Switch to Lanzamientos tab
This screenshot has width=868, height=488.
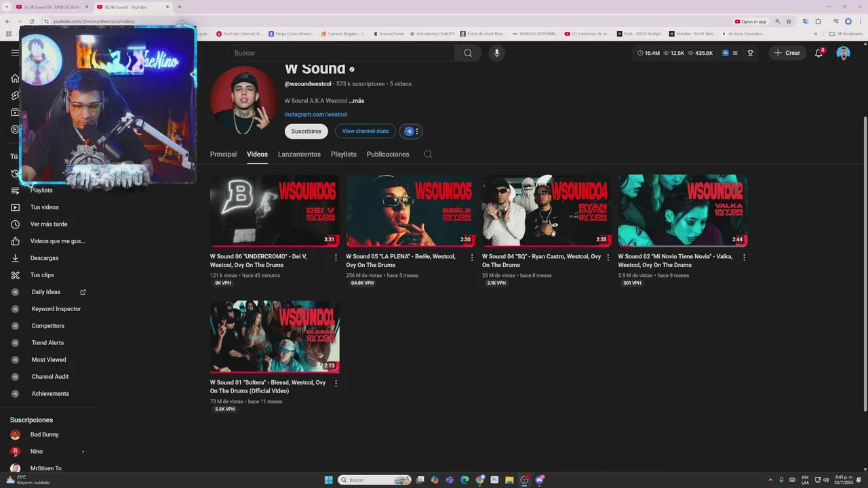(x=299, y=155)
